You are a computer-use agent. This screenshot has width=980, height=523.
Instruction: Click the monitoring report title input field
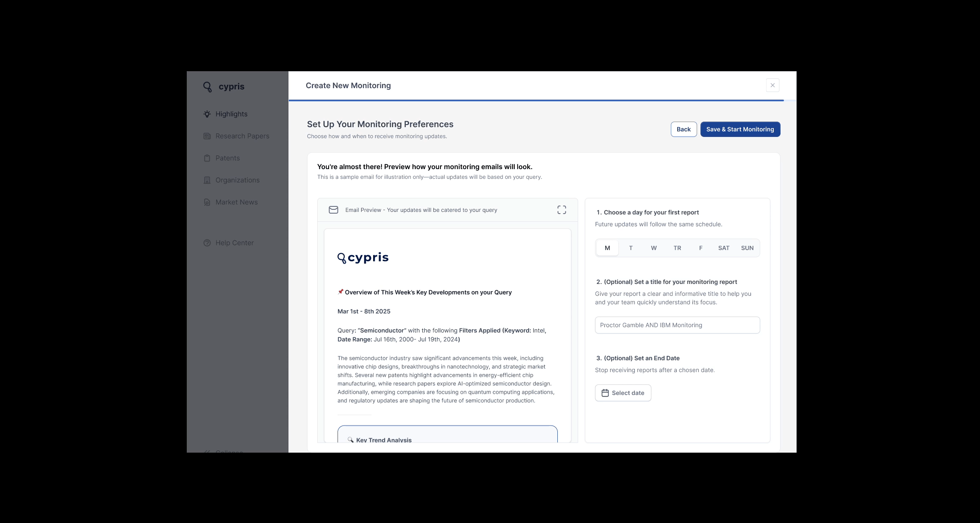click(x=677, y=325)
